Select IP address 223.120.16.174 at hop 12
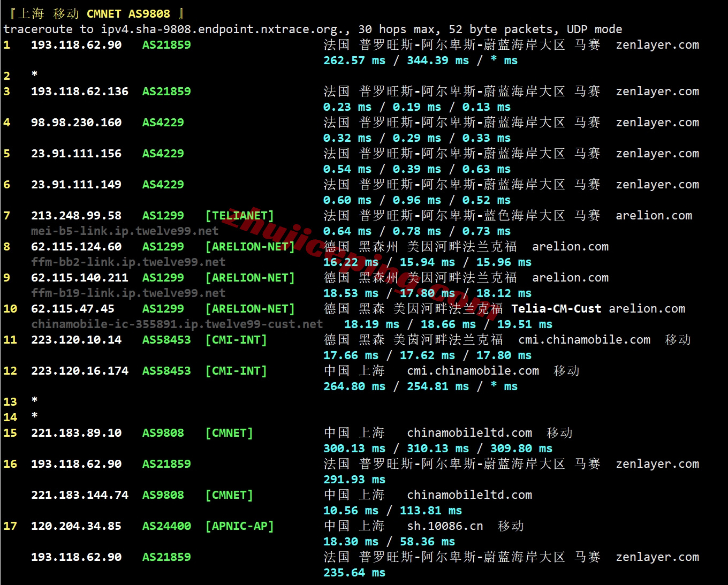Viewport: 728px width, 585px height. click(x=79, y=371)
